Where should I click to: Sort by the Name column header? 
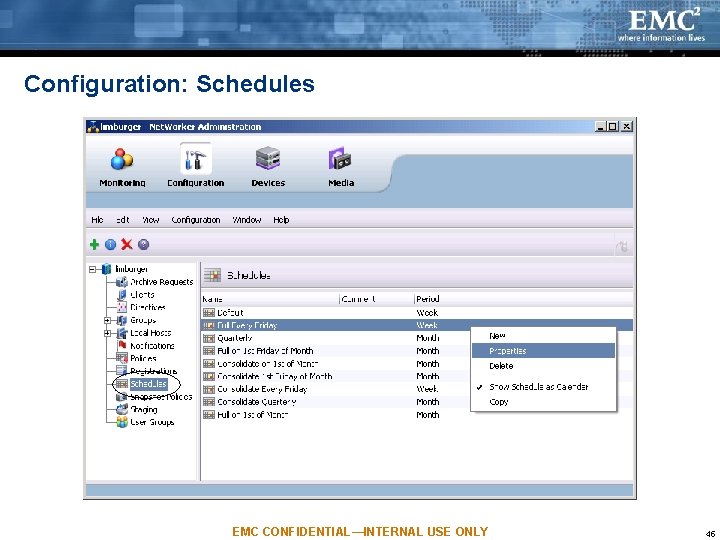point(270,299)
